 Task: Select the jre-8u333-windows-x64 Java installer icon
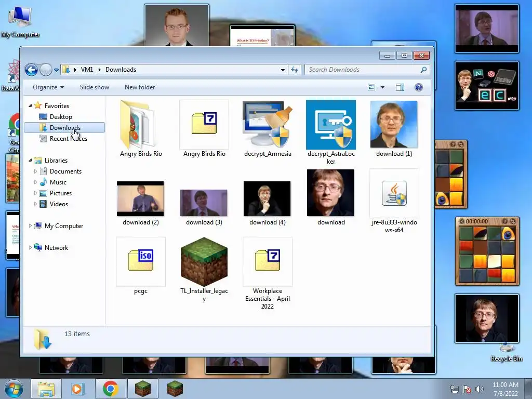coord(394,193)
